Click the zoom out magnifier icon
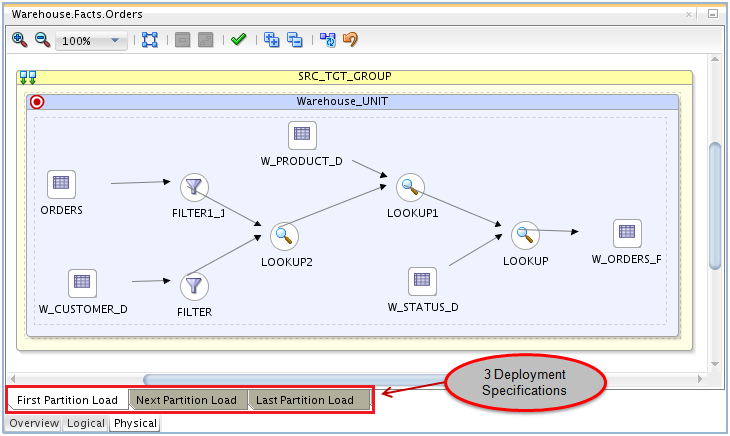This screenshot has width=730, height=436. [x=42, y=40]
